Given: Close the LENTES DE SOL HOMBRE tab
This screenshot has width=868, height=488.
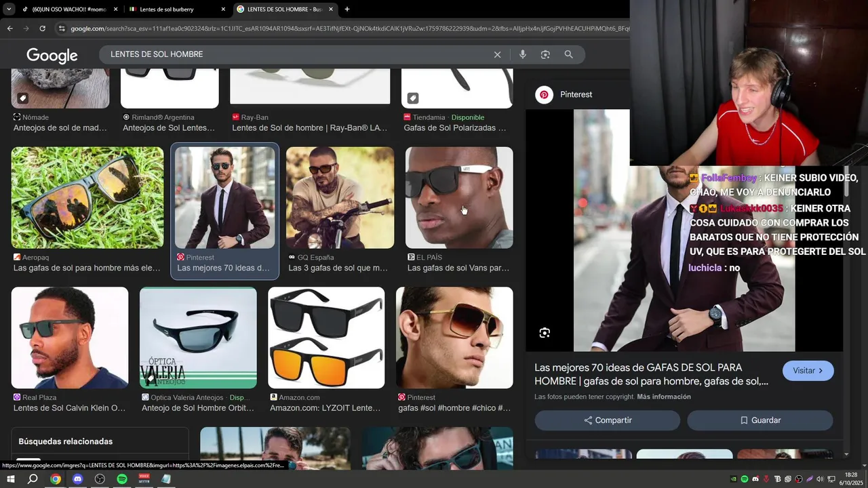Looking at the screenshot, I should point(331,9).
